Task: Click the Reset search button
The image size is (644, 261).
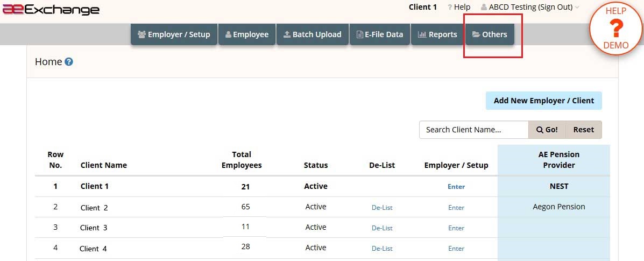Action: (584, 130)
